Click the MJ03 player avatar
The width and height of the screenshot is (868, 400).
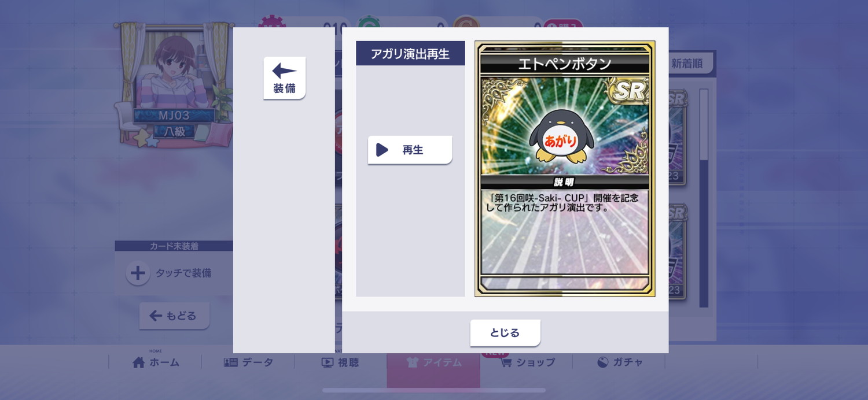tap(174, 81)
